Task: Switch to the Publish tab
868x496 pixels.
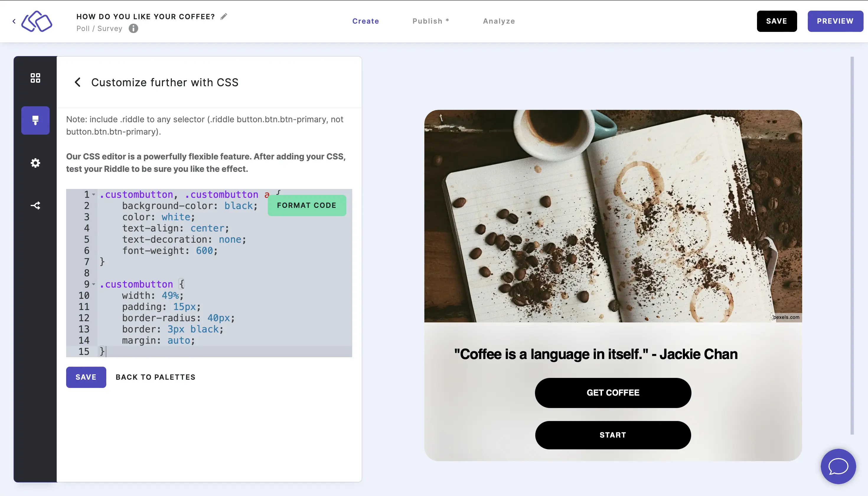Action: tap(430, 21)
